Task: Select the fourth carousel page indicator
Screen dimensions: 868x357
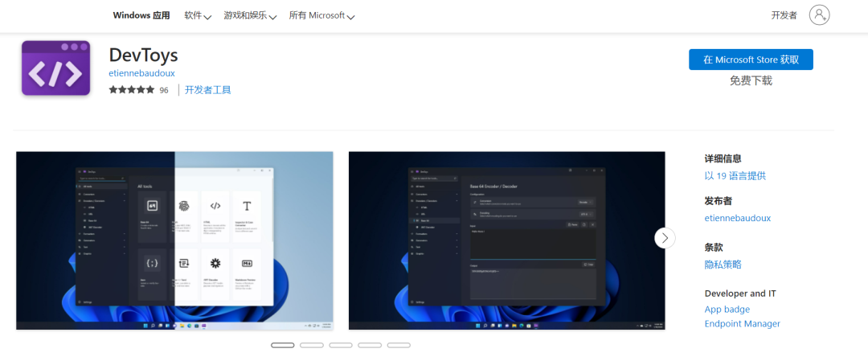Action: click(x=370, y=346)
